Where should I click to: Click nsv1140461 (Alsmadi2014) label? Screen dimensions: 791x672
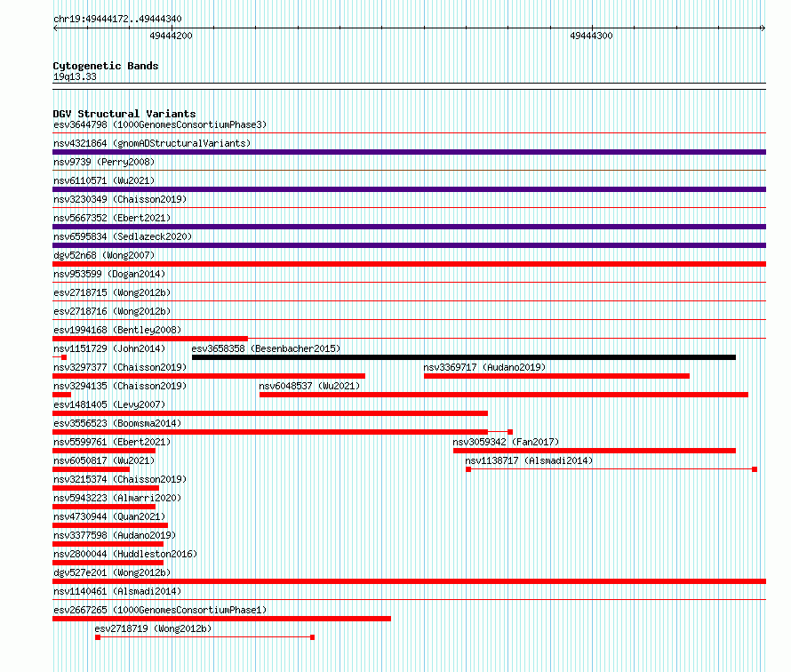117,591
